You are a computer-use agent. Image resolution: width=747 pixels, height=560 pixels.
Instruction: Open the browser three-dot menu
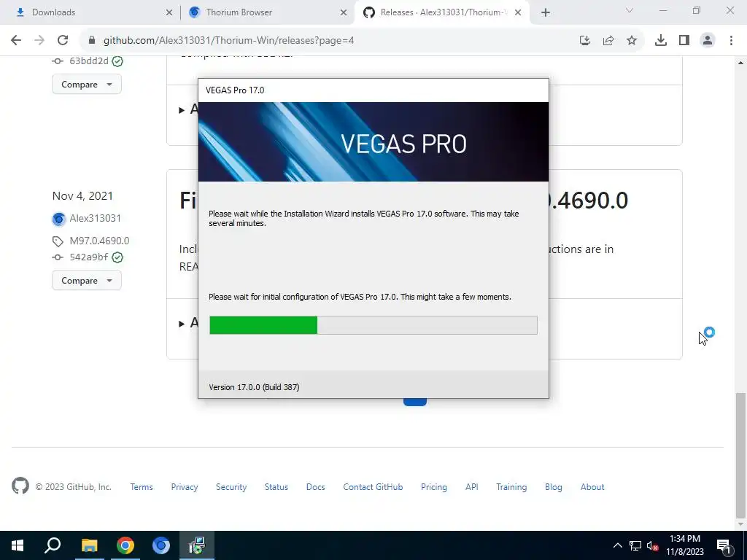[x=731, y=41]
